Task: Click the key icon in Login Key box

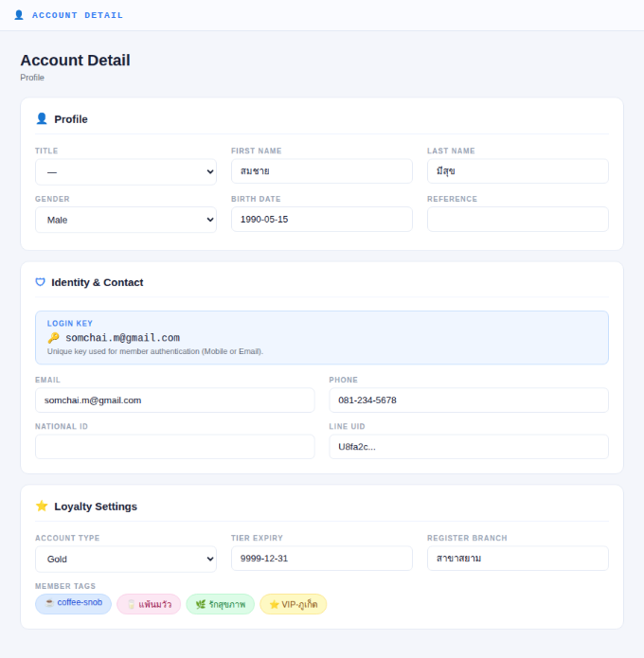Action: [53, 338]
